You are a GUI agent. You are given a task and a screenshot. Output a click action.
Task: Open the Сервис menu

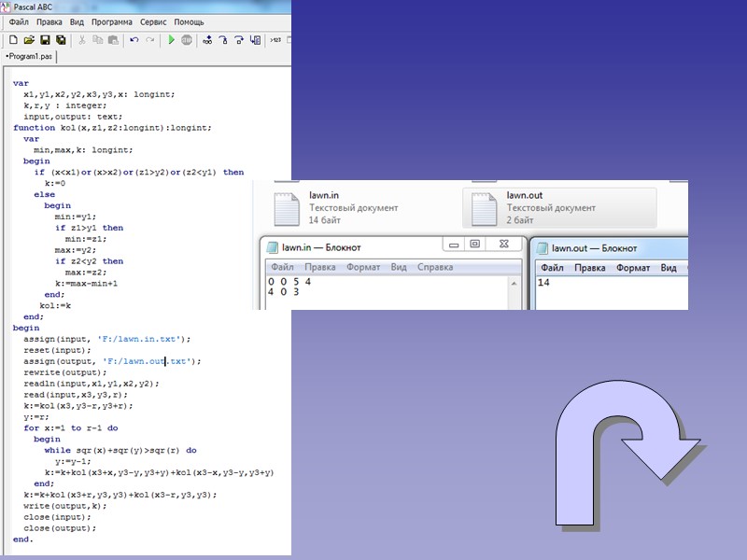point(153,21)
